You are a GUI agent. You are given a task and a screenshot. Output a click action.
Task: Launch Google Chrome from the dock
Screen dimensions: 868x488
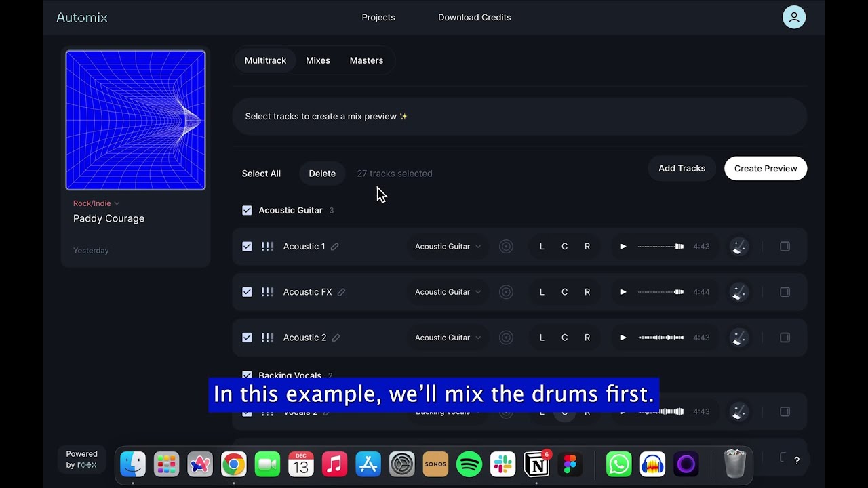click(233, 464)
